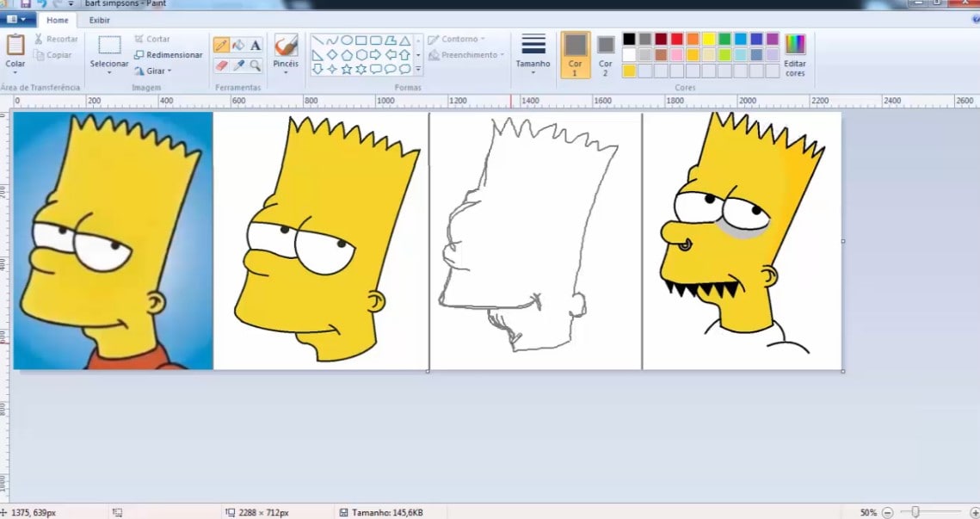The width and height of the screenshot is (980, 519).
Task: Expand the shapes gallery list
Action: (x=418, y=69)
